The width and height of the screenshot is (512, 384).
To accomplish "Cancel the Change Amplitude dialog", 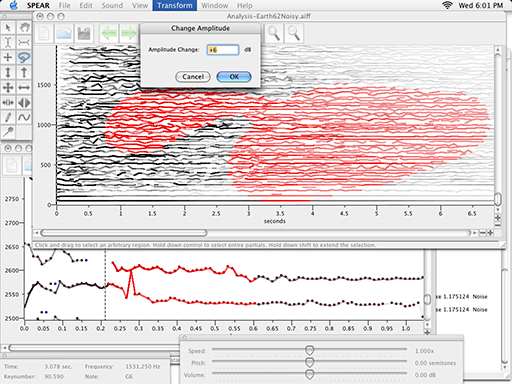I will (x=193, y=77).
